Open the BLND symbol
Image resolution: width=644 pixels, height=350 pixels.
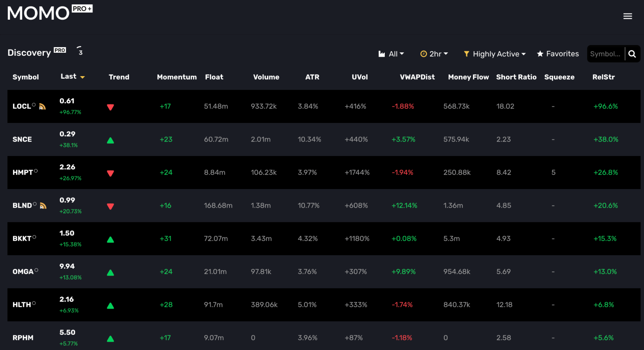pos(22,205)
